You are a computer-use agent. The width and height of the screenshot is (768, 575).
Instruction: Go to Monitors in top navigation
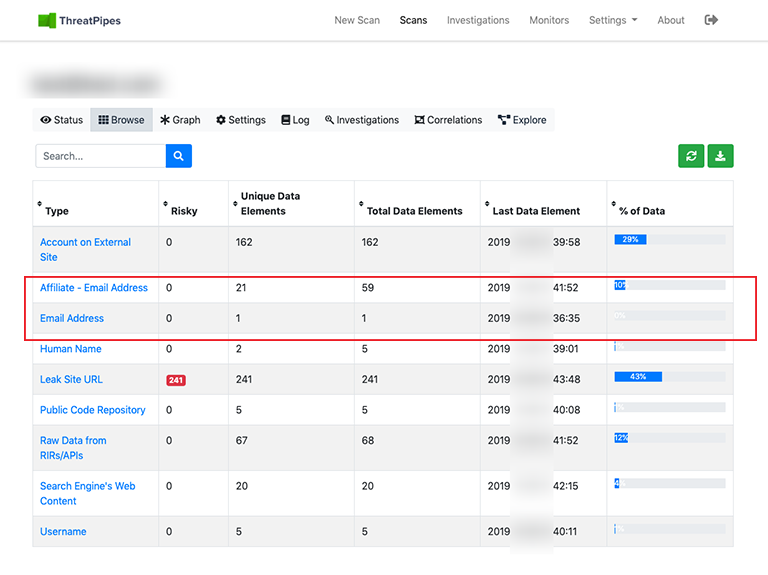(549, 20)
